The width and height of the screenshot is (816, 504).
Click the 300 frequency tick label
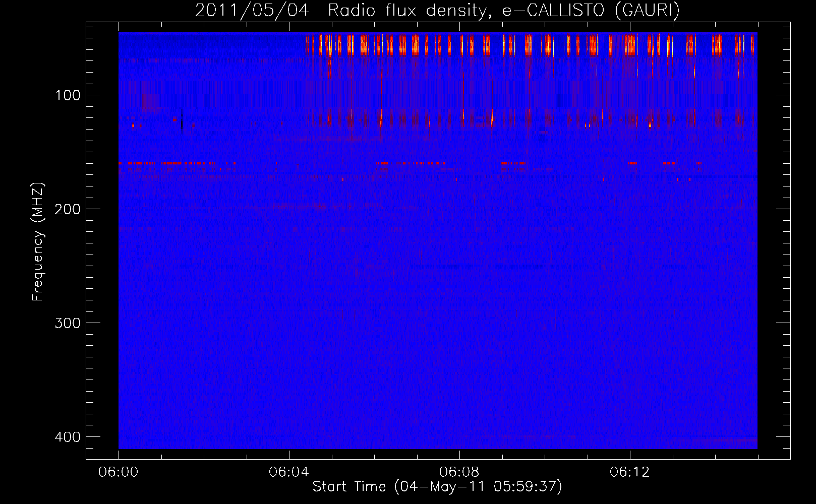(68, 323)
